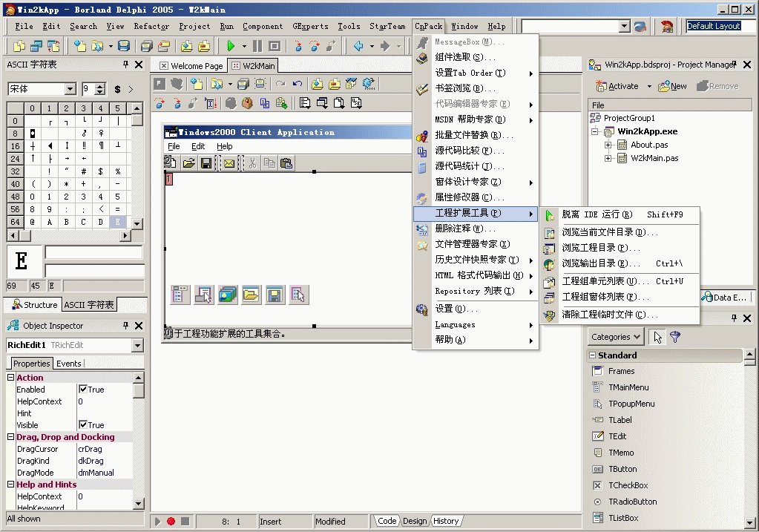Click the paste icon in designed form toolbar
The width and height of the screenshot is (759, 532).
tap(286, 162)
